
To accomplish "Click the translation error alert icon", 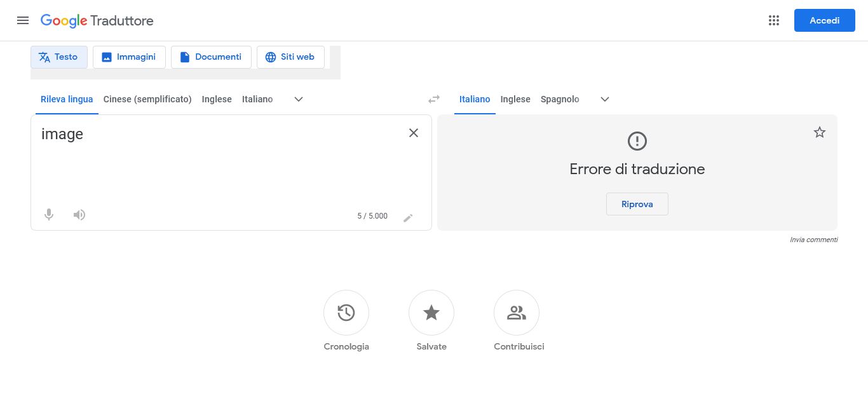I will (637, 140).
